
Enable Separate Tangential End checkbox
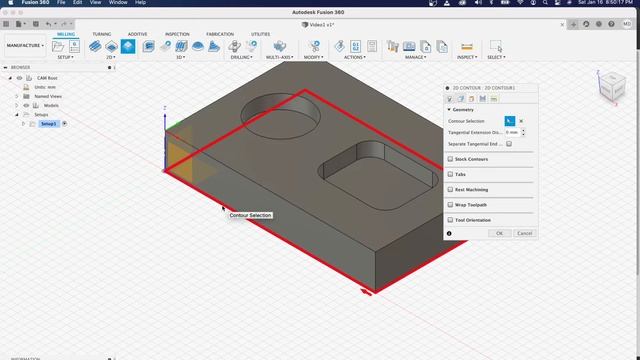[509, 144]
